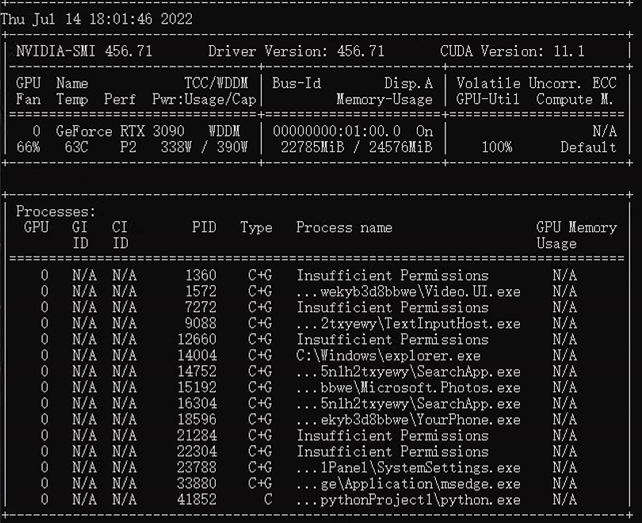The height and width of the screenshot is (523, 642).
Task: Click the Processes: section header
Action: (x=56, y=212)
